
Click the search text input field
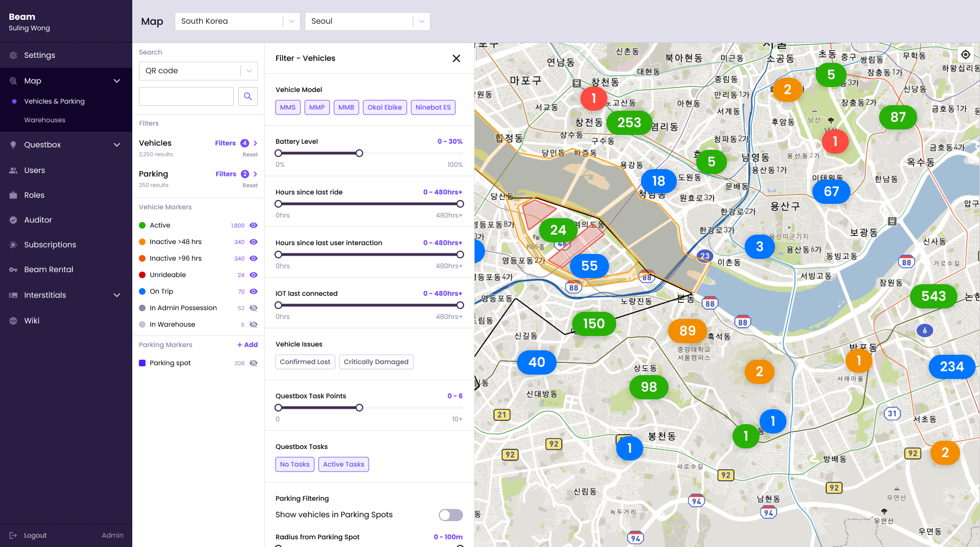click(186, 96)
